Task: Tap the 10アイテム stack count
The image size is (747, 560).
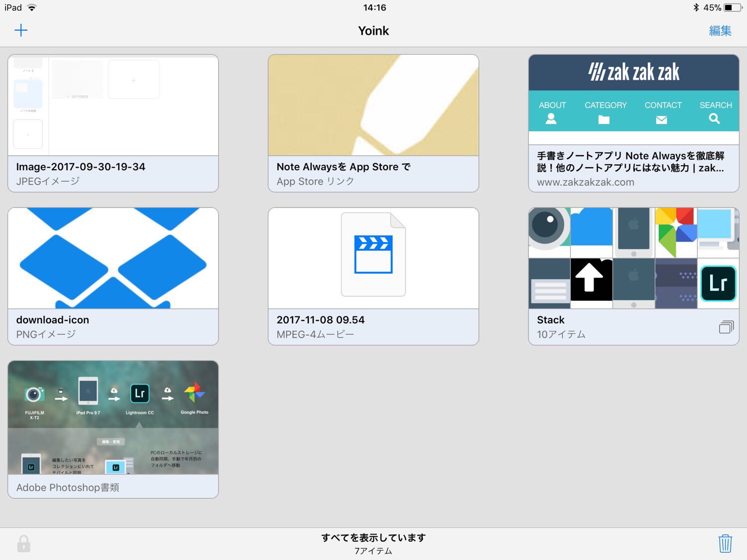Action: (561, 335)
